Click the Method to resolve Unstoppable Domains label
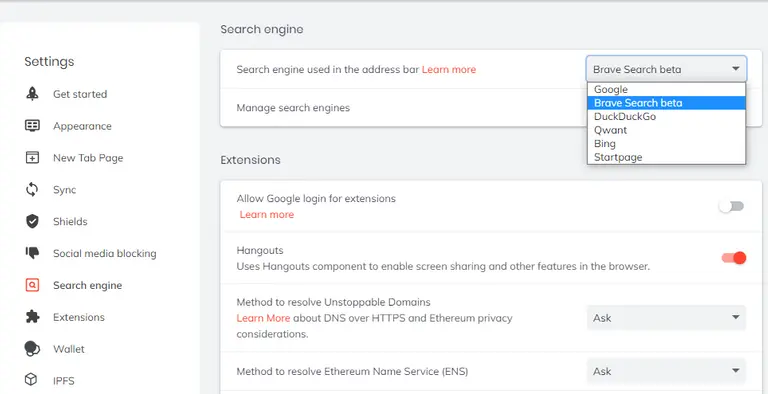Viewport: 768px width, 394px height. tap(334, 302)
